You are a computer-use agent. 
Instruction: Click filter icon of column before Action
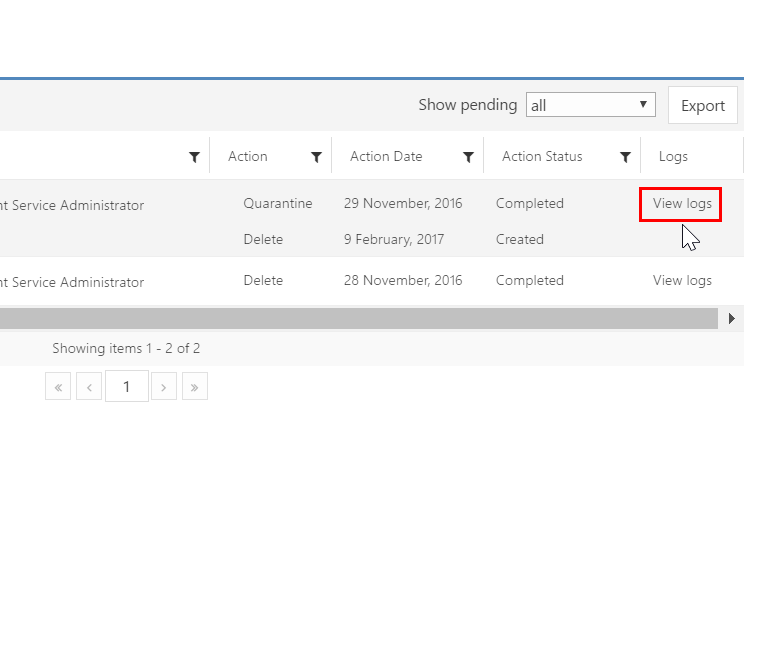[194, 157]
